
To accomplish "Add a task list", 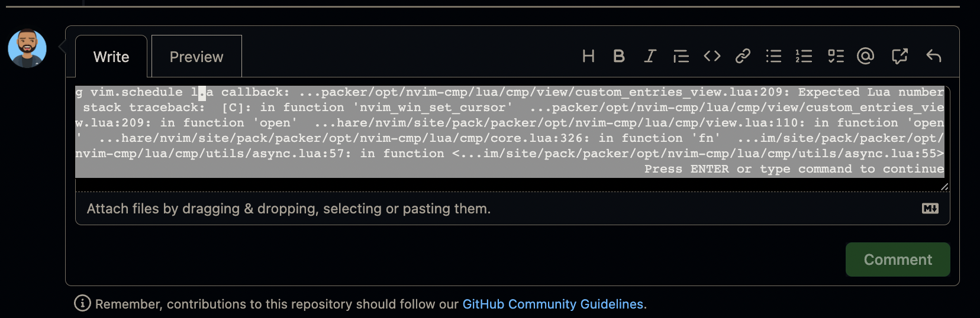I will (836, 56).
